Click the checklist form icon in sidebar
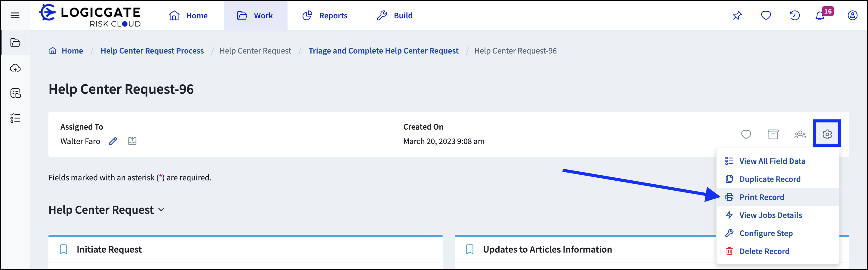This screenshot has height=270, width=868. click(16, 93)
